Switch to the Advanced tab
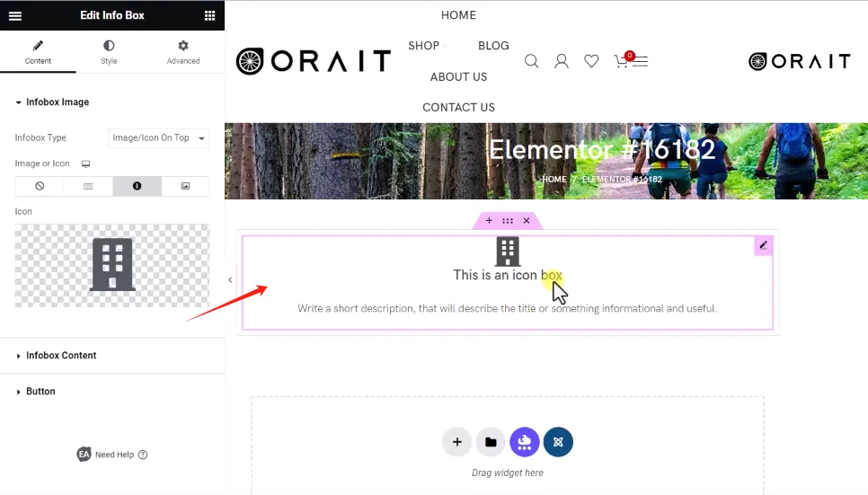 pyautogui.click(x=182, y=52)
